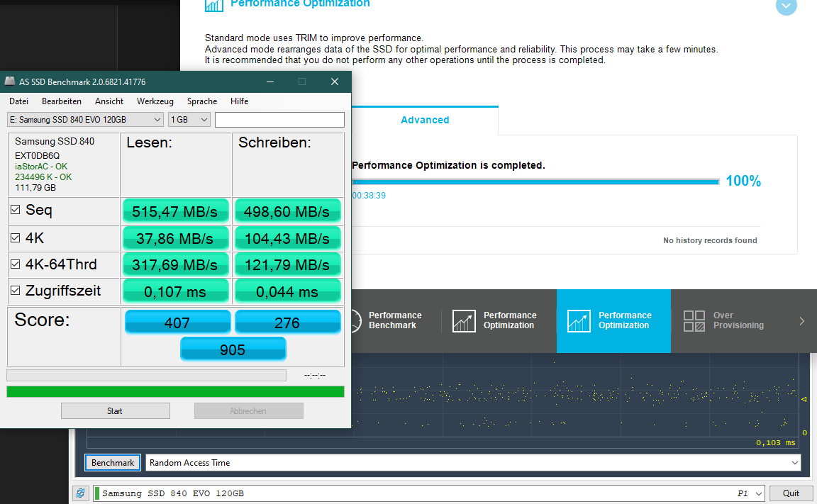This screenshot has height=504, width=817.
Task: Collapse section with round chevron-down button
Action: (x=787, y=7)
